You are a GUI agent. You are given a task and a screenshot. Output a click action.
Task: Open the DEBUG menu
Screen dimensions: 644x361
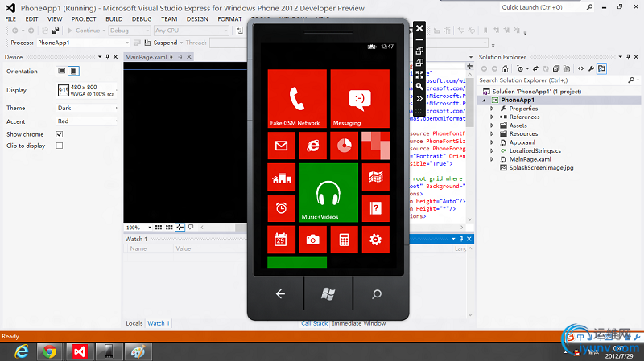(x=141, y=18)
